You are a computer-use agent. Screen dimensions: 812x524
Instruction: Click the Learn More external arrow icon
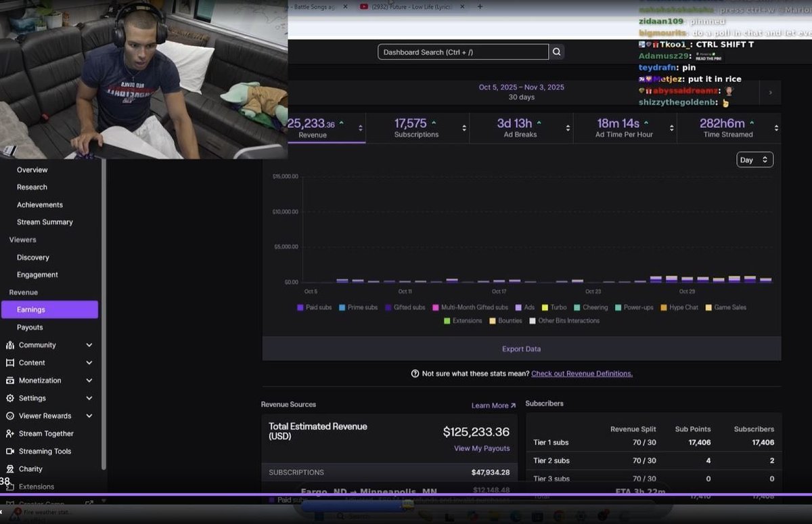pos(513,406)
